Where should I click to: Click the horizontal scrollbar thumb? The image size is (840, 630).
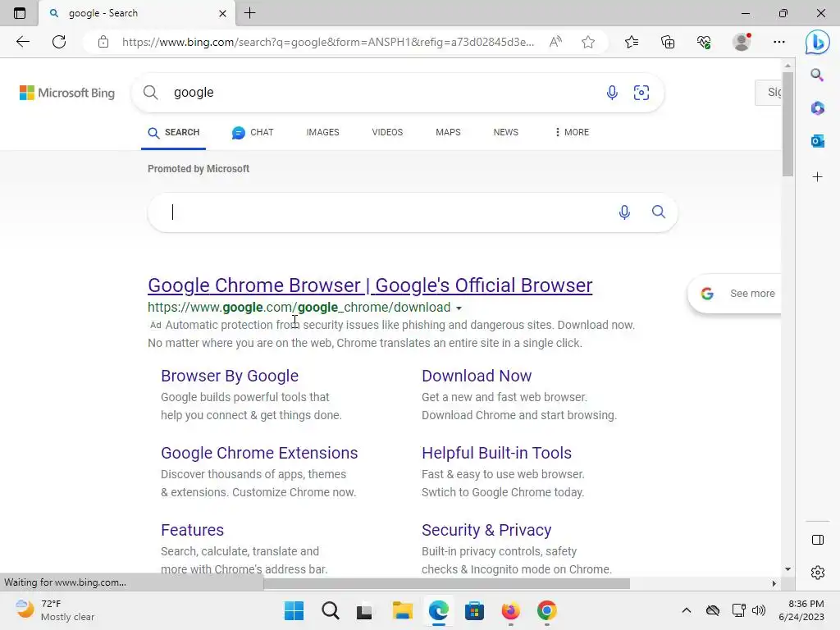pyautogui.click(x=447, y=583)
